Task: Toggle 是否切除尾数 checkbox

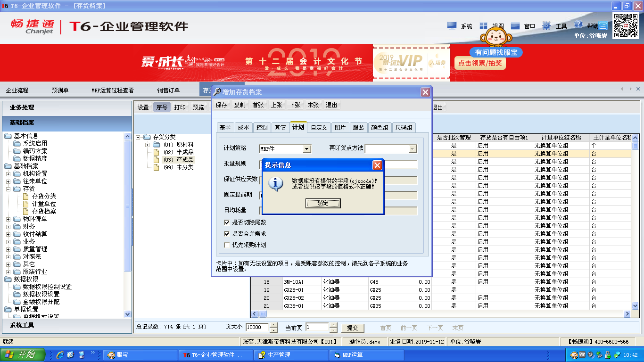Action: click(x=227, y=222)
